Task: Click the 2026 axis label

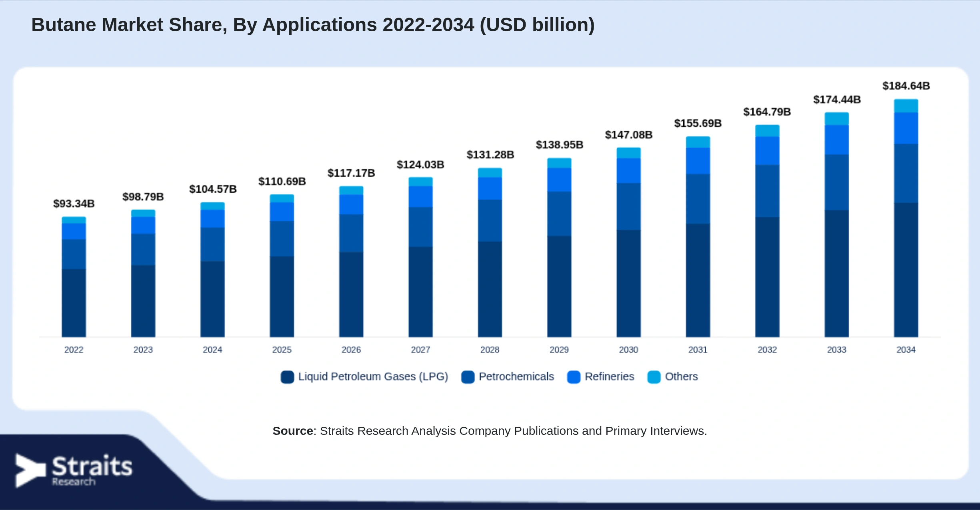Action: coord(351,350)
